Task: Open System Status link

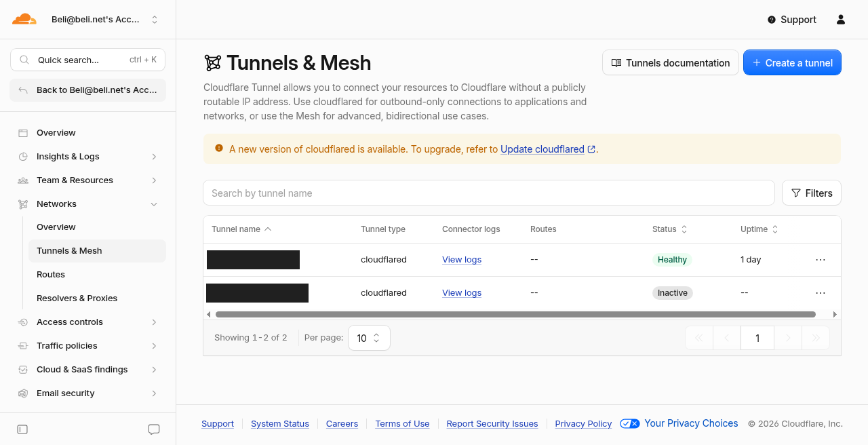Action: point(280,424)
